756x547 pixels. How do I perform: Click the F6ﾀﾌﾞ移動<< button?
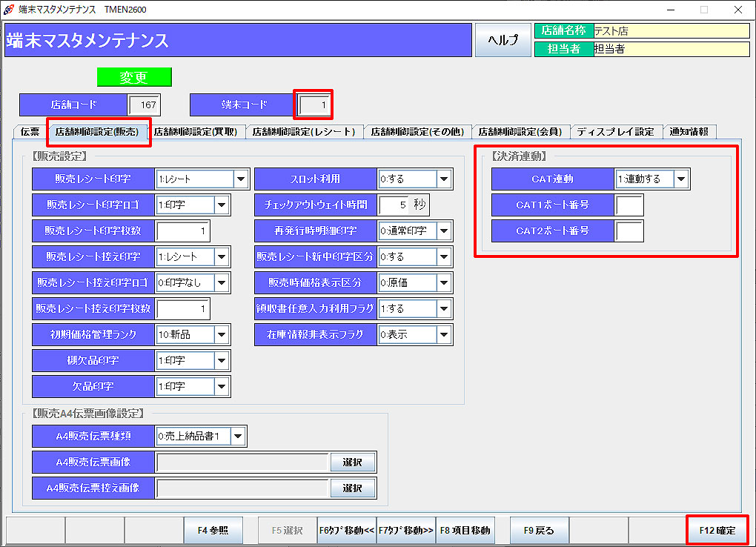(x=347, y=531)
